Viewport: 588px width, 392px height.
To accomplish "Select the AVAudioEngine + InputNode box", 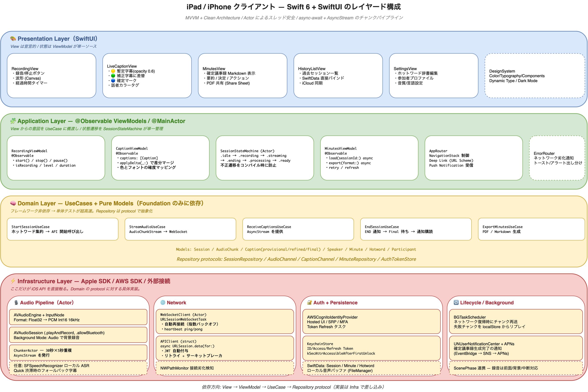I will 78,317.
